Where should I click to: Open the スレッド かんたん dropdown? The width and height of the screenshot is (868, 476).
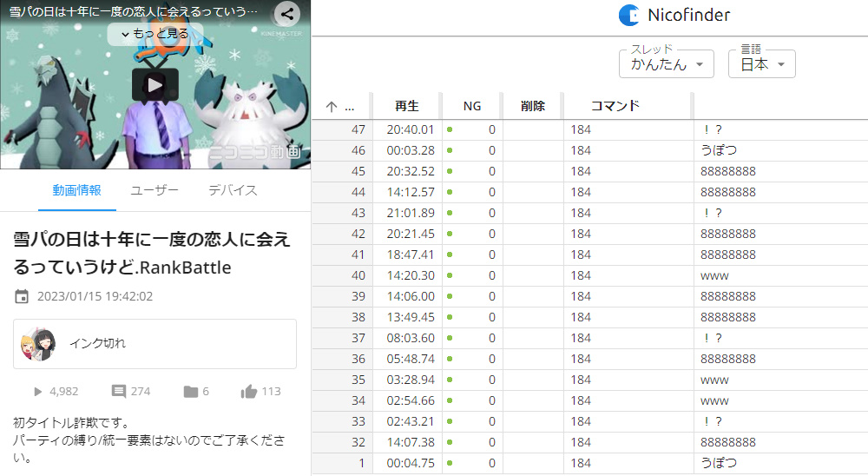[x=666, y=64]
